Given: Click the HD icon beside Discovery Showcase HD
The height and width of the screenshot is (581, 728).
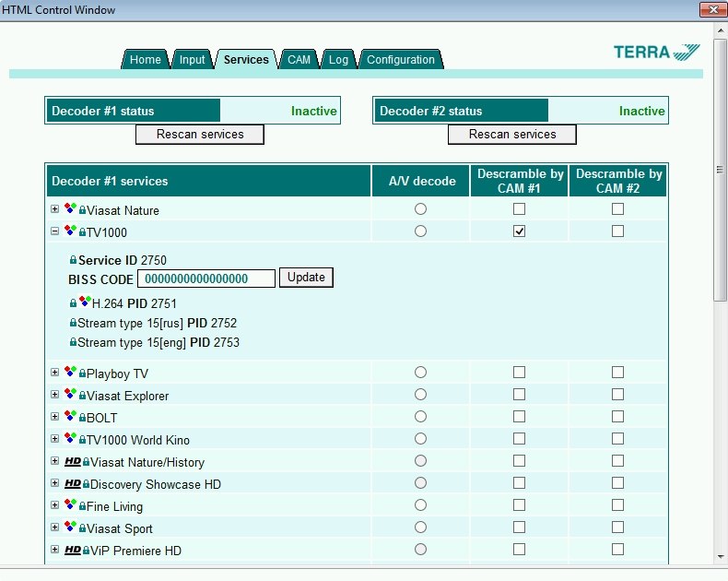Looking at the screenshot, I should [73, 483].
